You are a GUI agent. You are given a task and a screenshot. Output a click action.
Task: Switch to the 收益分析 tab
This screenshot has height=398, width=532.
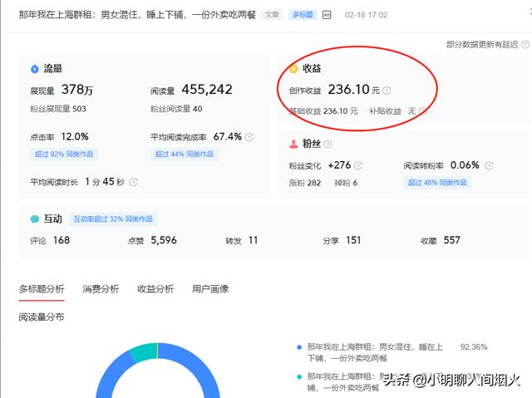tap(155, 289)
